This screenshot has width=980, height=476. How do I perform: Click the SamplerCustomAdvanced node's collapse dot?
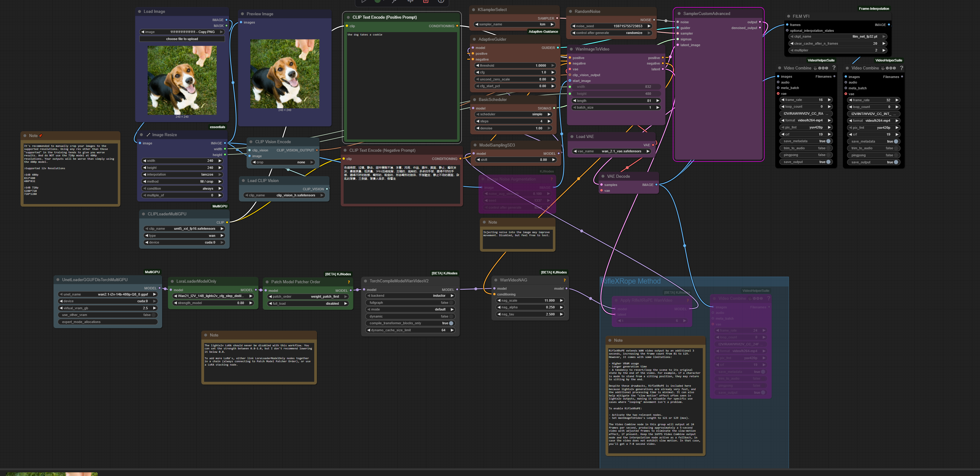pyautogui.click(x=679, y=14)
